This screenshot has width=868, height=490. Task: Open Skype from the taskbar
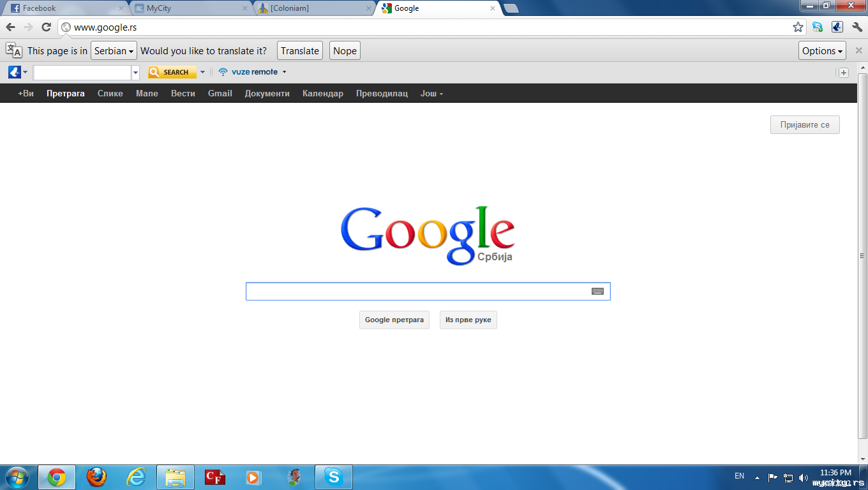(333, 477)
